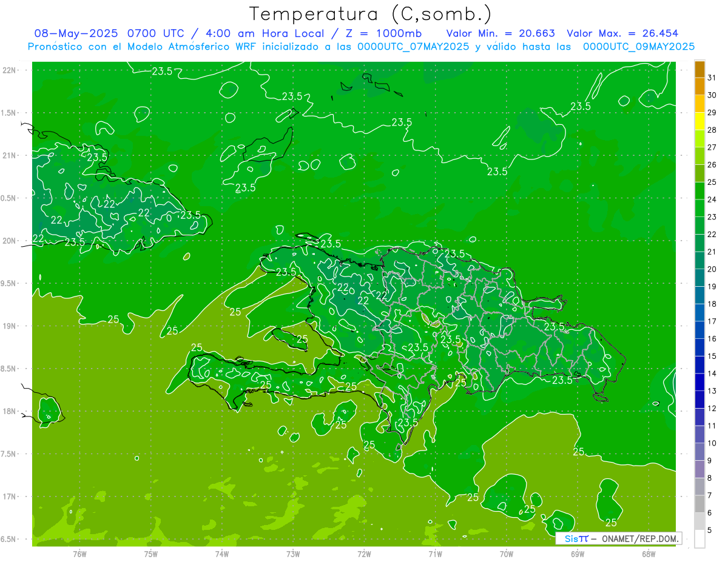Click the color scale value "20"
Screen dimensions: 728x562
[712, 269]
